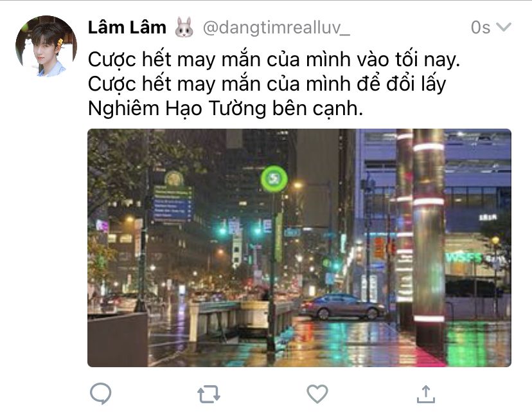Tap the tweet line 'Nghiêm Hạo Tường bên cạnh.'
532x418 pixels.
click(226, 109)
